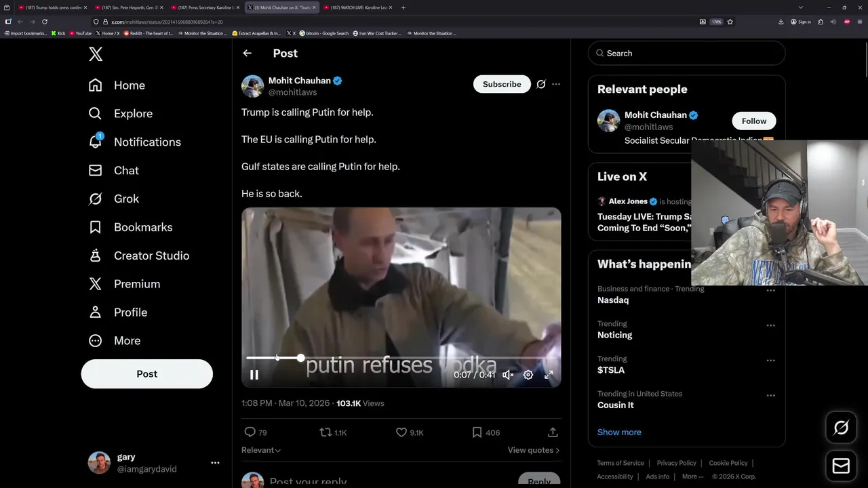Viewport: 868px width, 488px height.
Task: Open Cookie Policy link
Action: click(728, 463)
